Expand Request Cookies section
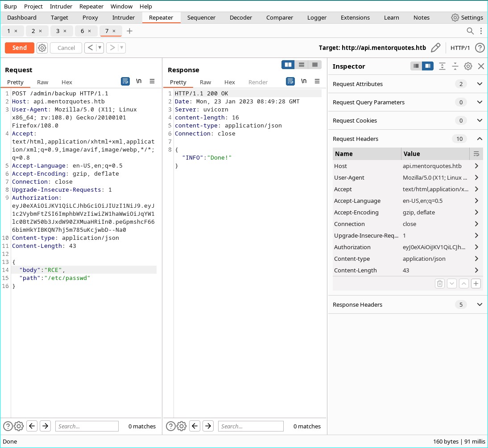Viewport: 488px width, 448px height. [x=480, y=120]
